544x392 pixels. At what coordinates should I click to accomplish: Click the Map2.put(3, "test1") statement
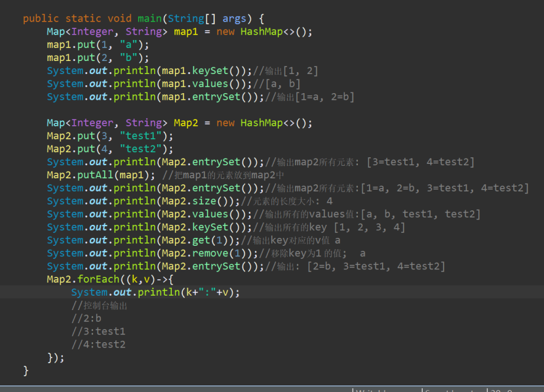coord(110,136)
